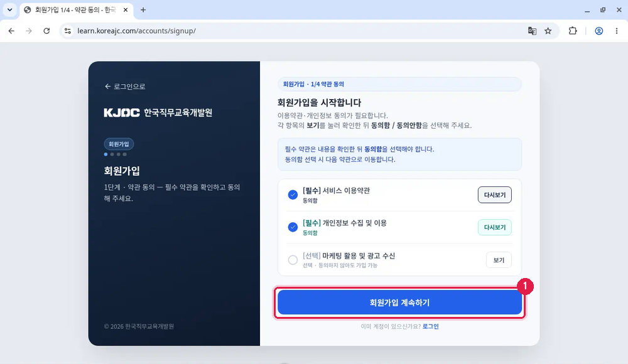
Task: Restore the browser window size
Action: click(x=603, y=10)
